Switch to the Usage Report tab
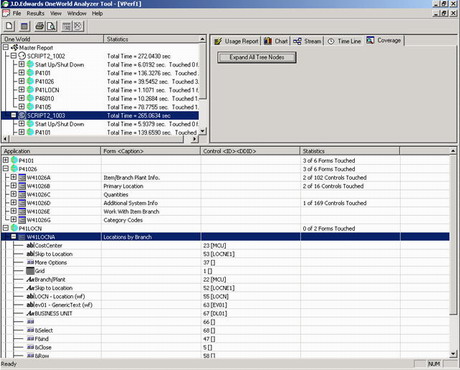The height and width of the screenshot is (370, 460). point(237,41)
